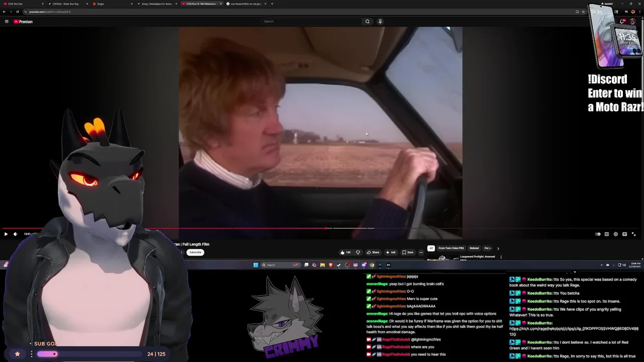This screenshot has height=362, width=644.
Task: Enter fullscreen video mode
Action: tap(633, 234)
